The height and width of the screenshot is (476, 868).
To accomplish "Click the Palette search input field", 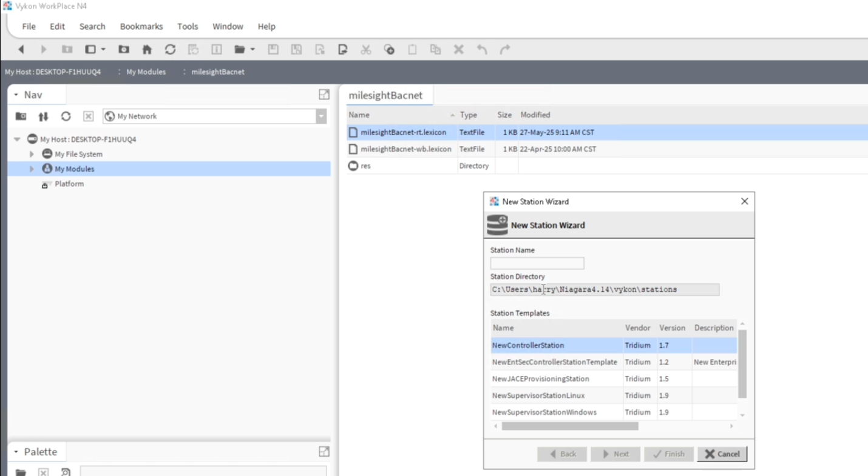I will (203, 471).
